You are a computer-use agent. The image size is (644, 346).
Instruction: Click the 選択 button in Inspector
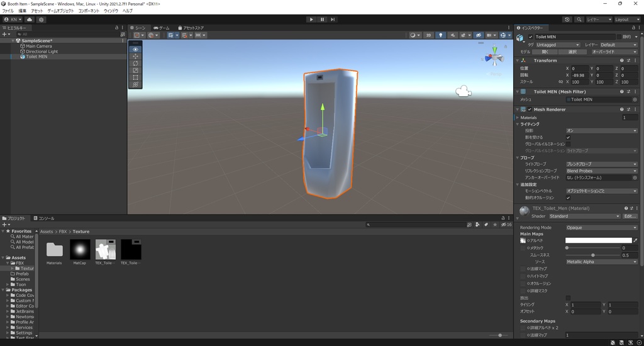[572, 52]
